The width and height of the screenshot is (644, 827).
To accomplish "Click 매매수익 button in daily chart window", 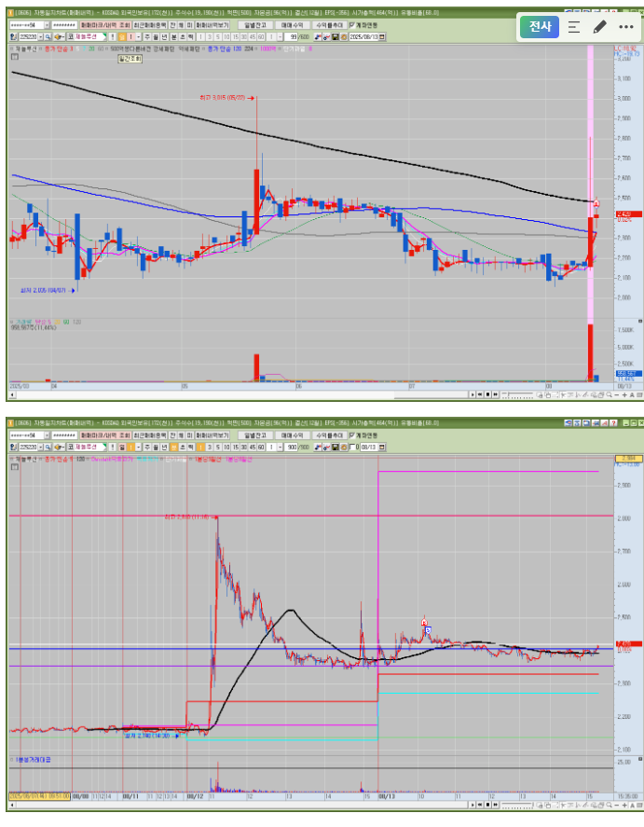I will (x=292, y=25).
